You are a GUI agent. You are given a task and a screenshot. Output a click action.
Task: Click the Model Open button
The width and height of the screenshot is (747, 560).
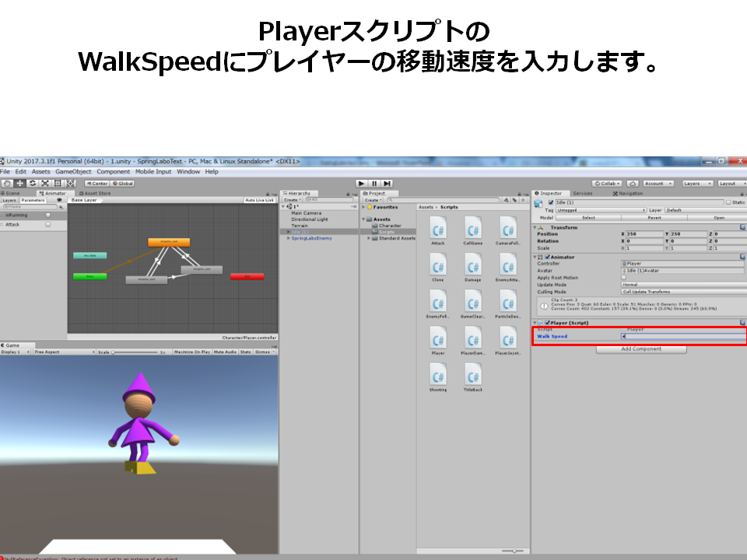tap(718, 218)
